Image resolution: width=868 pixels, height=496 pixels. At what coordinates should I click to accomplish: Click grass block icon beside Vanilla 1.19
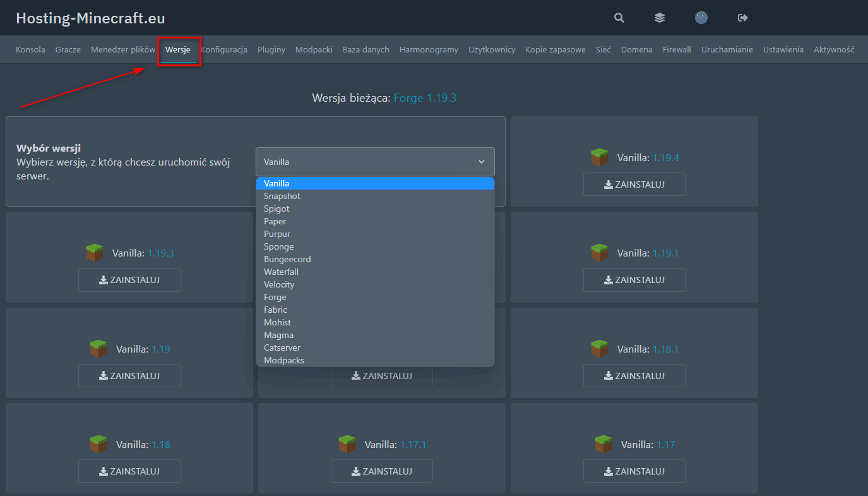(x=98, y=349)
